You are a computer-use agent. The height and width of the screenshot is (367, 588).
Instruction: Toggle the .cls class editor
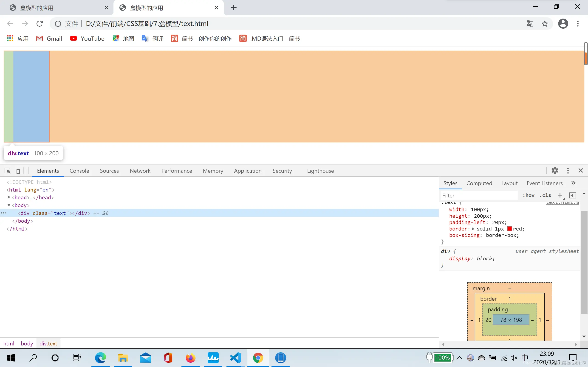(x=545, y=195)
